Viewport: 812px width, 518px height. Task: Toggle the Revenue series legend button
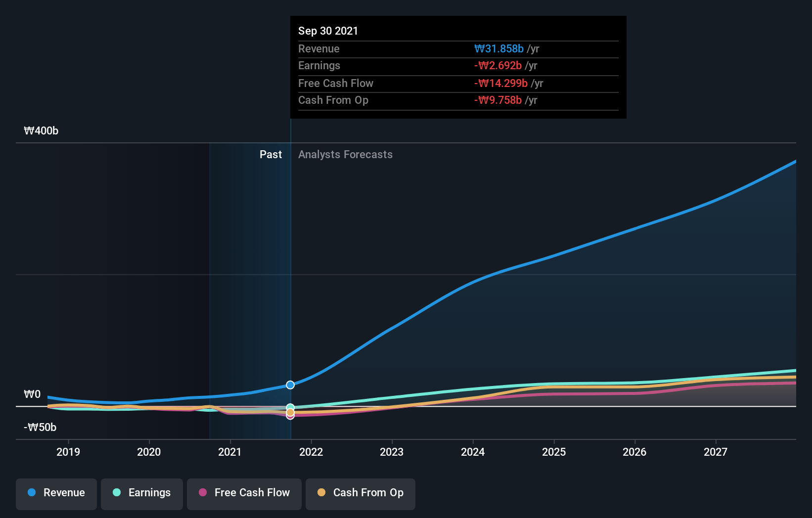coord(56,494)
